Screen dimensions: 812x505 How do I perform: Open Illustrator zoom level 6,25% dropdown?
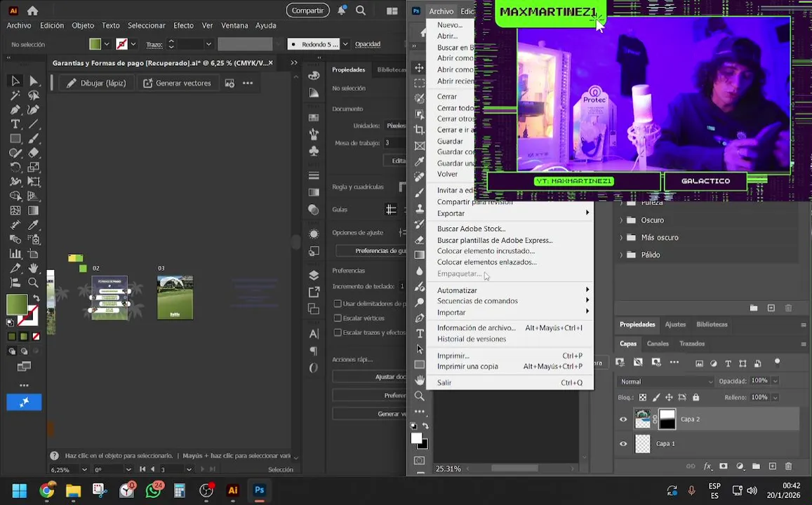point(84,470)
